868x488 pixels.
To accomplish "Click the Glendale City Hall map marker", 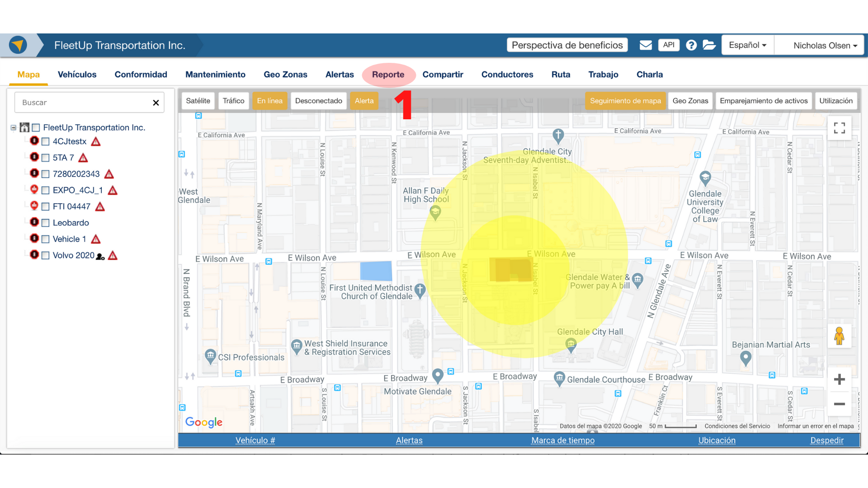I will [571, 345].
